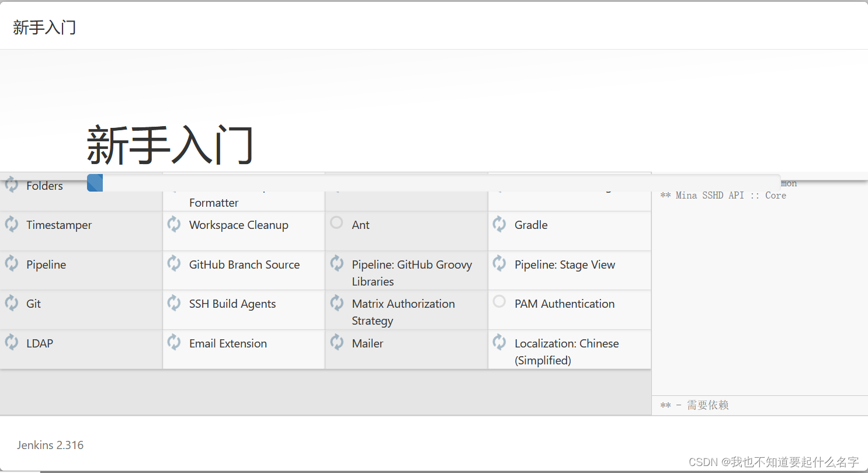Click the sync icon next to Git

[12, 303]
